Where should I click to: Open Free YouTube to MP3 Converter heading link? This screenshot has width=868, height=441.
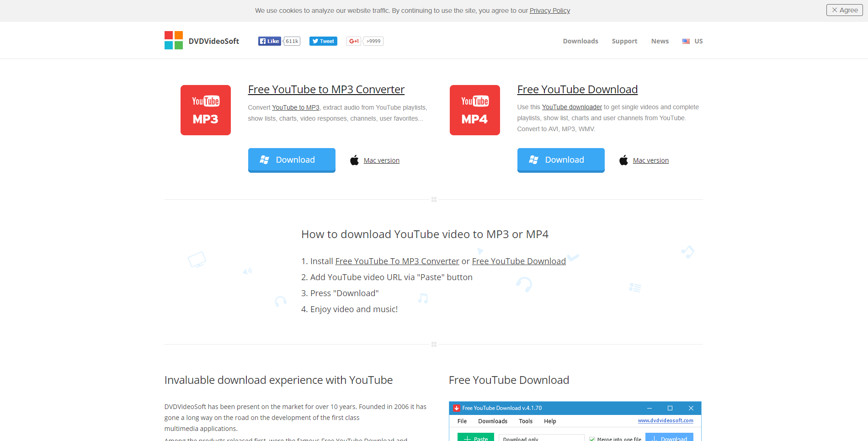(x=326, y=90)
